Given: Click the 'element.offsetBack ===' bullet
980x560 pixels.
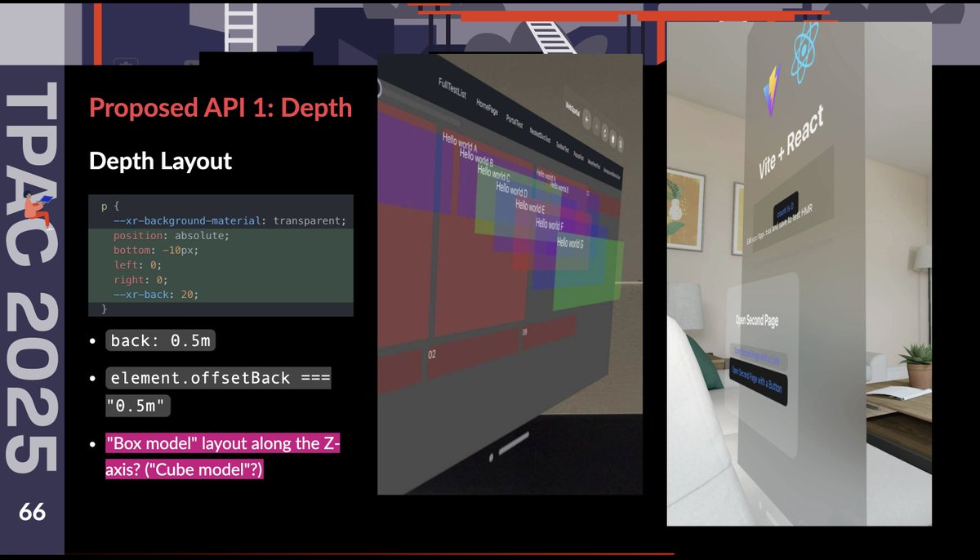Looking at the screenshot, I should point(219,379).
